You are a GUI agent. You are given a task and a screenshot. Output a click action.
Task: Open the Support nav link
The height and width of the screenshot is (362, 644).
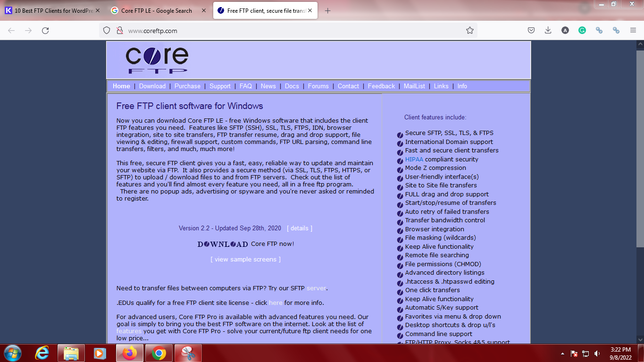tap(220, 86)
